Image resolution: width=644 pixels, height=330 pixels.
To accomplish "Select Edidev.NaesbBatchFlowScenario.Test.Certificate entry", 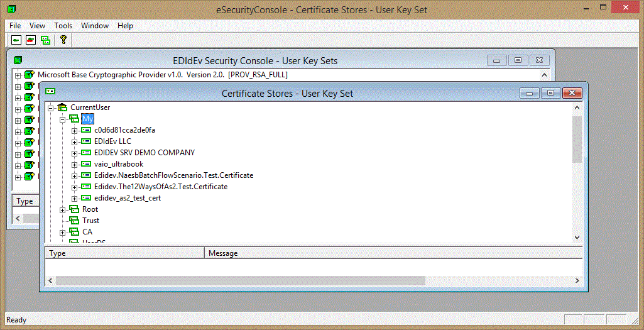I will (173, 175).
